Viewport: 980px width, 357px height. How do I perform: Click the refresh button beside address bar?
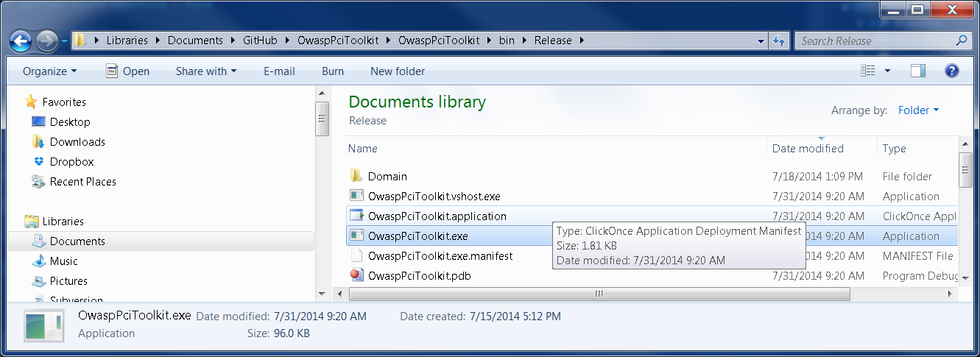pyautogui.click(x=779, y=41)
